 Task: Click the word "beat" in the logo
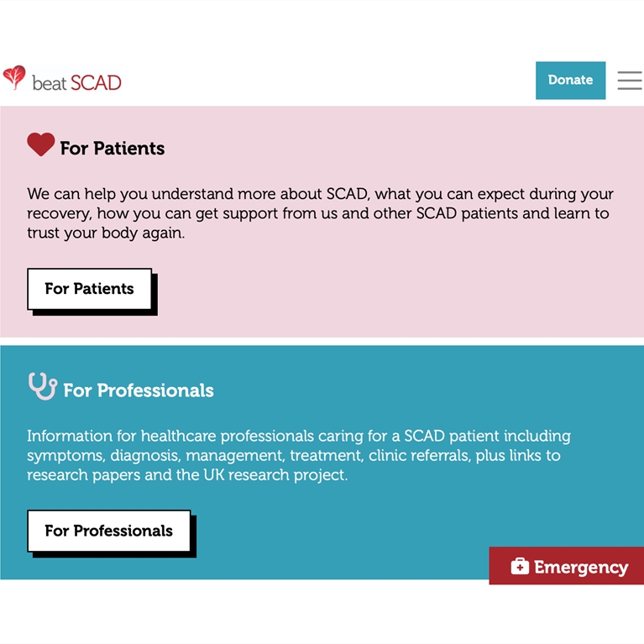[49, 82]
